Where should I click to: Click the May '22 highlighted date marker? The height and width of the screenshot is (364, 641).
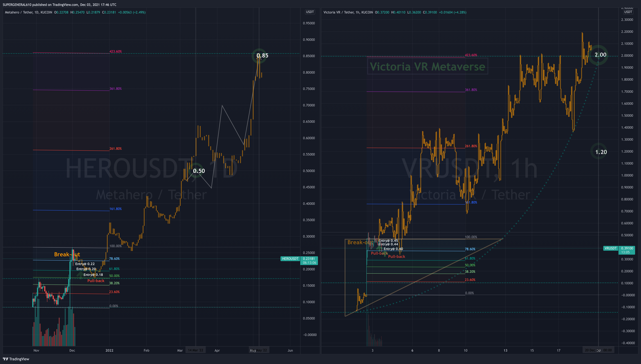(x=259, y=350)
